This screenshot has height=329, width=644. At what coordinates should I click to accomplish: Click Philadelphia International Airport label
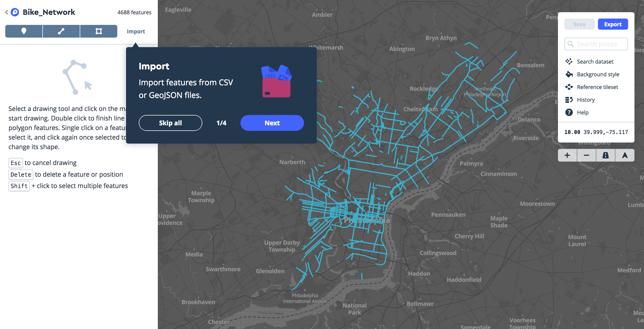pyautogui.click(x=305, y=298)
